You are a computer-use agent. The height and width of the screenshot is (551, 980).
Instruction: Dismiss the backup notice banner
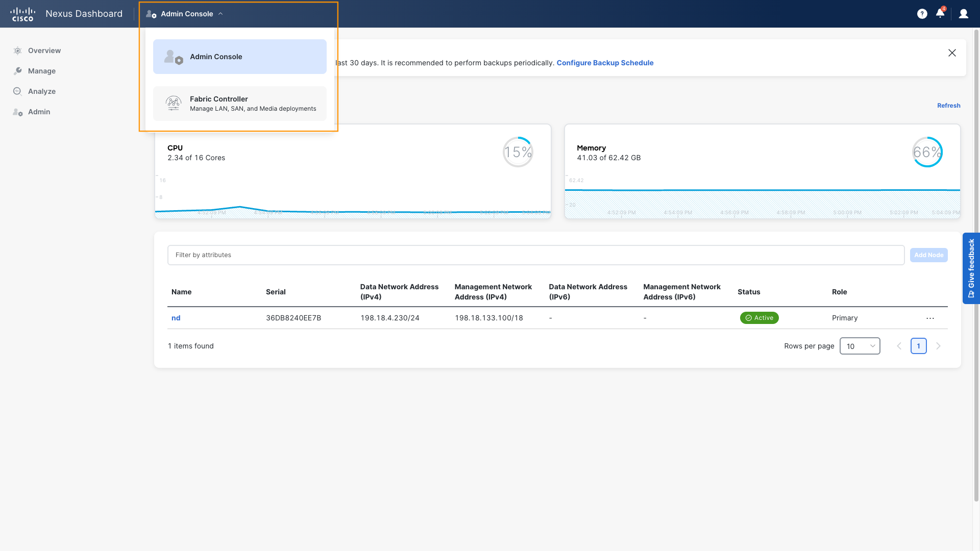click(952, 53)
